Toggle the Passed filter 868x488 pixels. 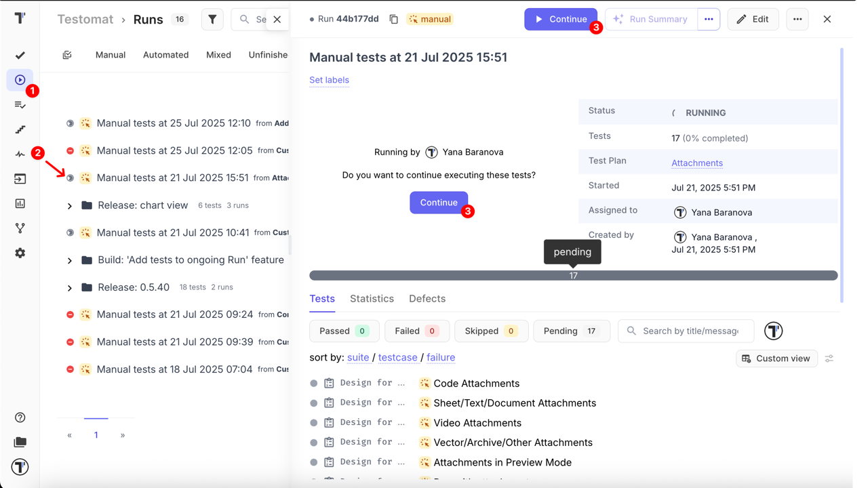click(344, 331)
